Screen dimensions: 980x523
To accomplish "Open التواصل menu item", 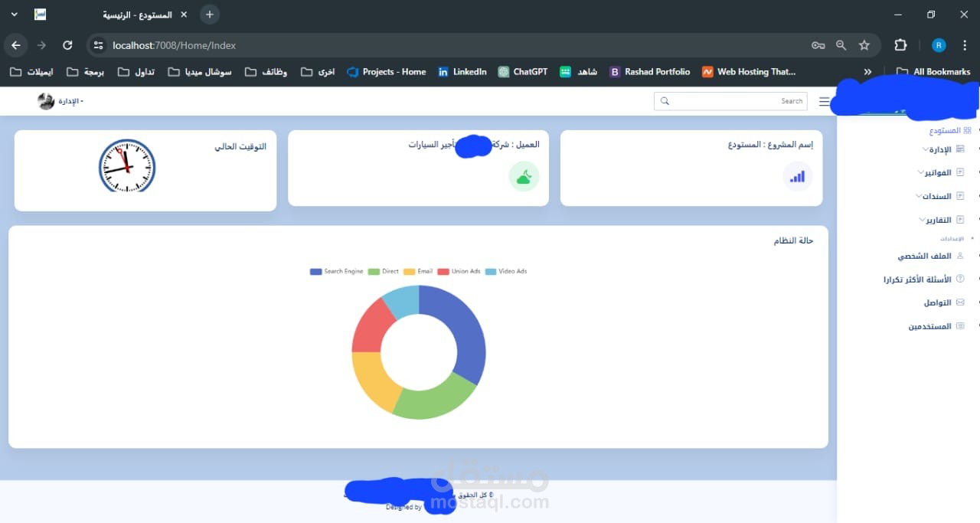I will click(937, 303).
